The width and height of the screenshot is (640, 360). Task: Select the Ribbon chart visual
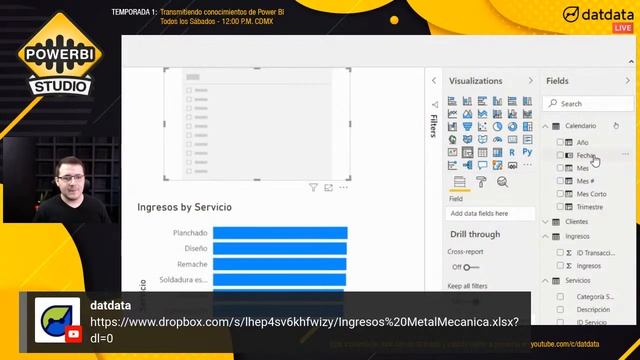[x=527, y=114]
